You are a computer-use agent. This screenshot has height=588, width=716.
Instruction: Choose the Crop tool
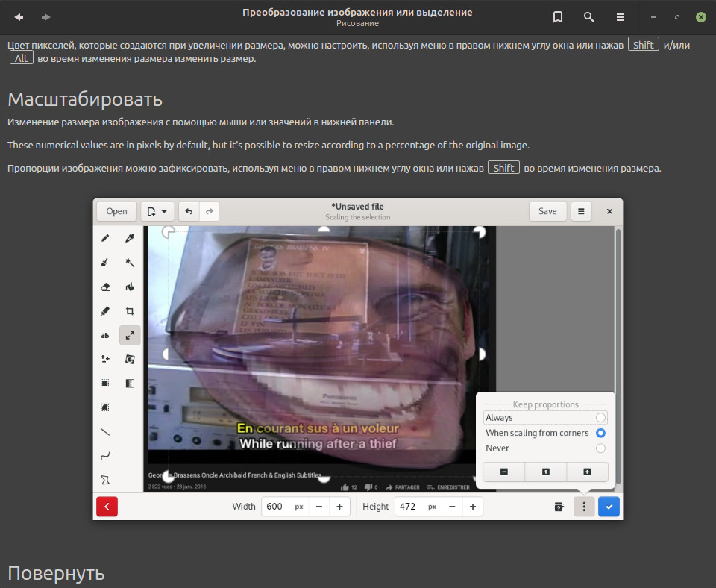[x=130, y=311]
